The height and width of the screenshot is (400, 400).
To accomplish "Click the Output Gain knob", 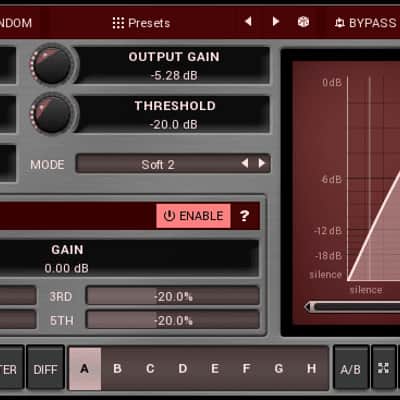I will pos(52,65).
